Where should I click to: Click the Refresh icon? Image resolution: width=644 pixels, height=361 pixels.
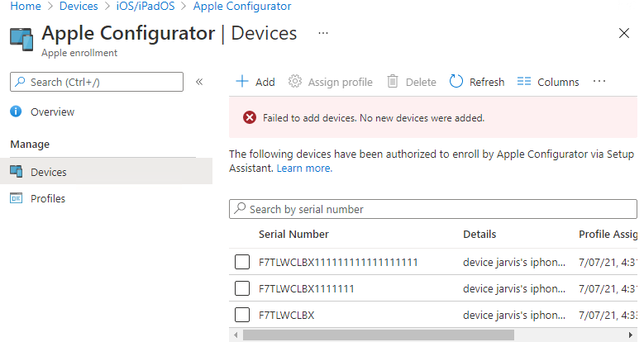(x=456, y=82)
